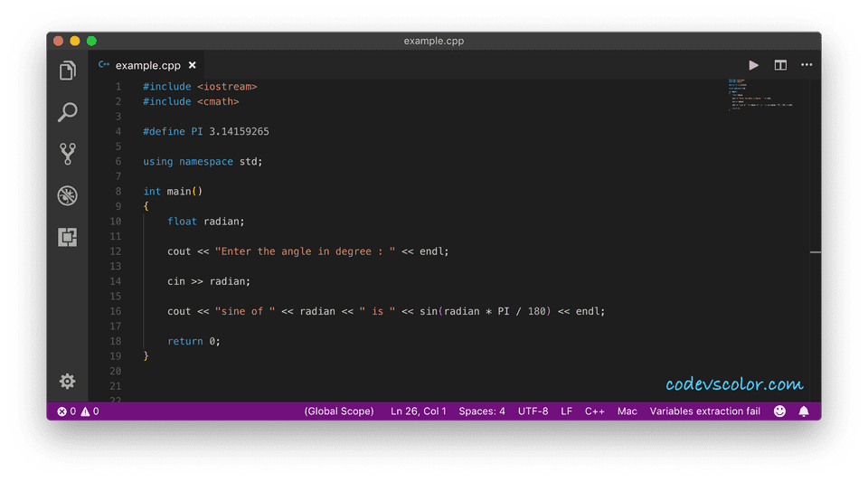868x482 pixels.
Task: Select the example.cpp editor tab
Action: pyautogui.click(x=146, y=65)
